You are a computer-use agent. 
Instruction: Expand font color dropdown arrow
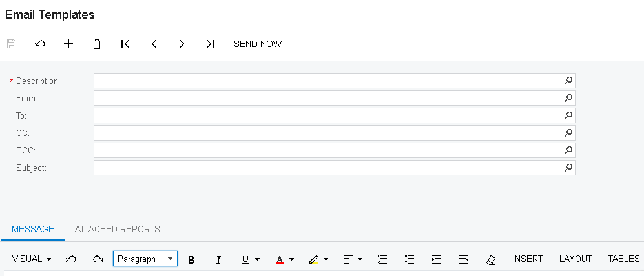click(291, 259)
